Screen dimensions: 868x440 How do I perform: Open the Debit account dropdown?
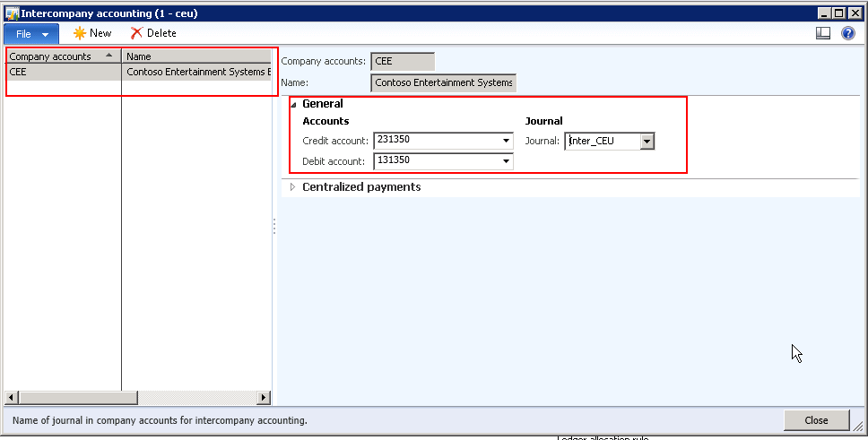[507, 161]
